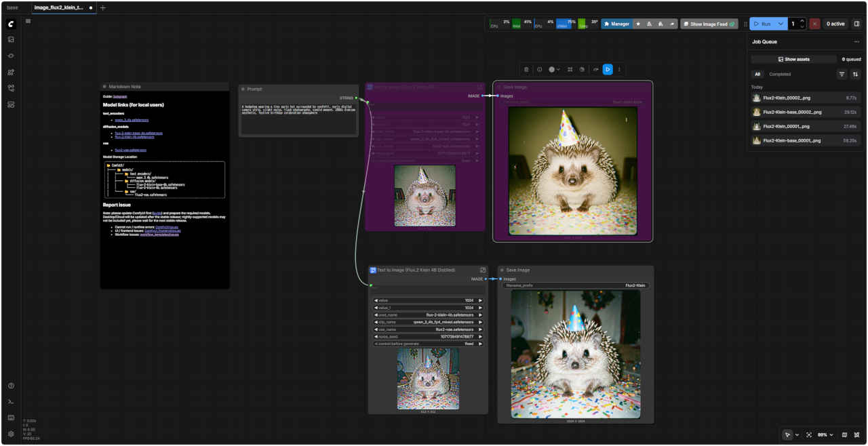
Task: Click the delete trash icon in node toolbar
Action: point(526,69)
